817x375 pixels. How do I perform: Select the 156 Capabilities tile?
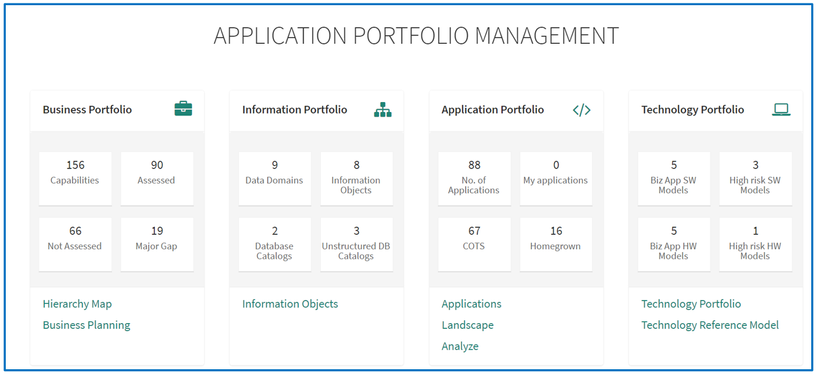pyautogui.click(x=75, y=179)
